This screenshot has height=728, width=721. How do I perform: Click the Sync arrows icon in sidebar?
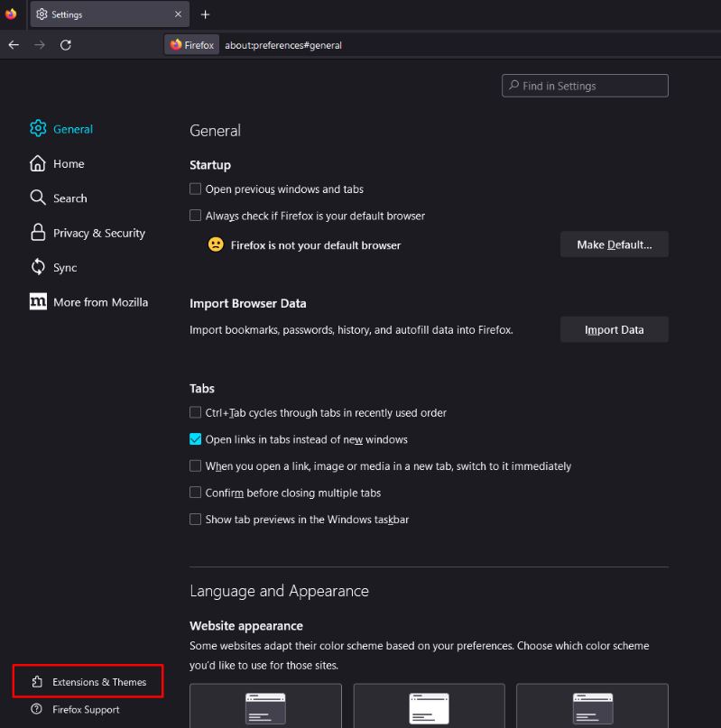(x=38, y=267)
